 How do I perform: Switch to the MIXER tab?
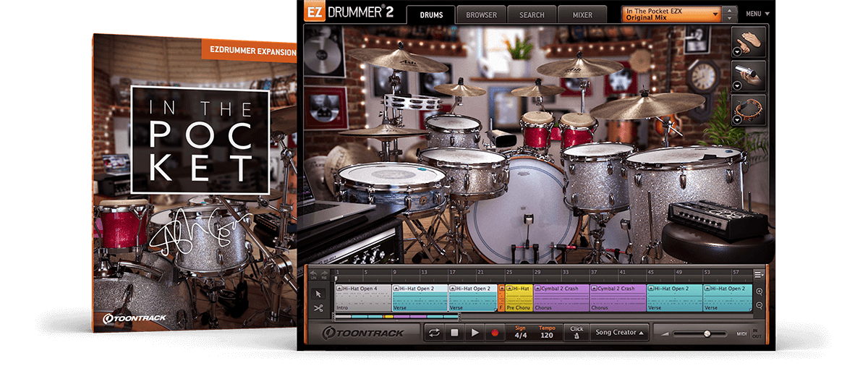point(582,14)
